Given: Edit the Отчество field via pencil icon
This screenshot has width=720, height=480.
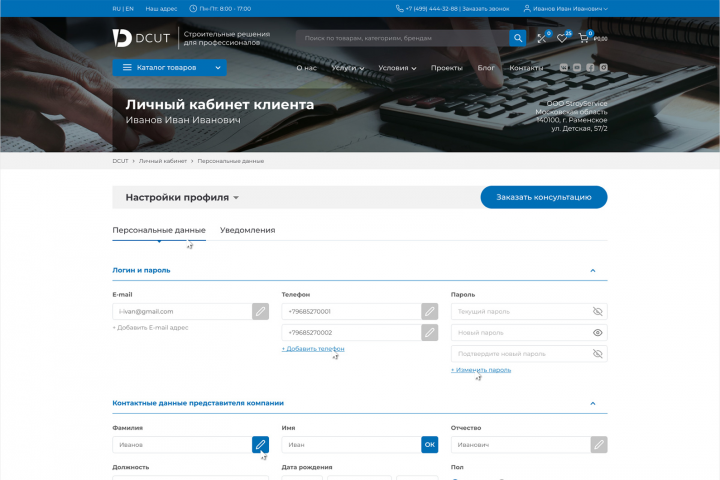Looking at the screenshot, I should tap(599, 445).
